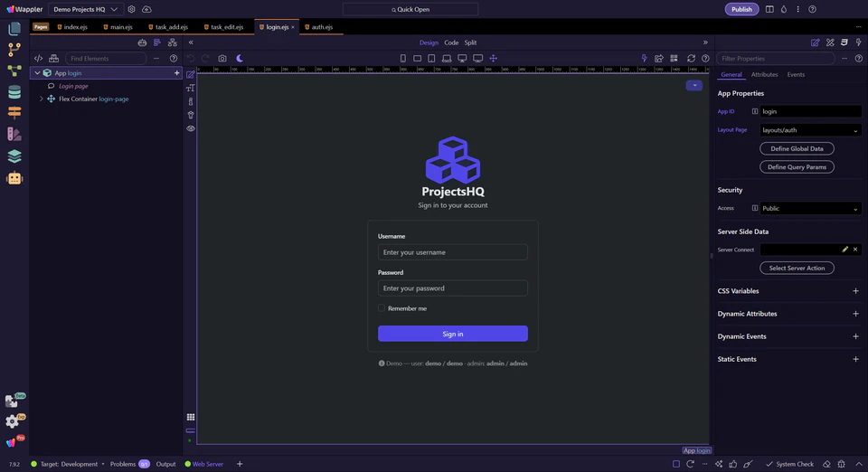Click the QR code preview icon
868x472 pixels.
click(675, 59)
